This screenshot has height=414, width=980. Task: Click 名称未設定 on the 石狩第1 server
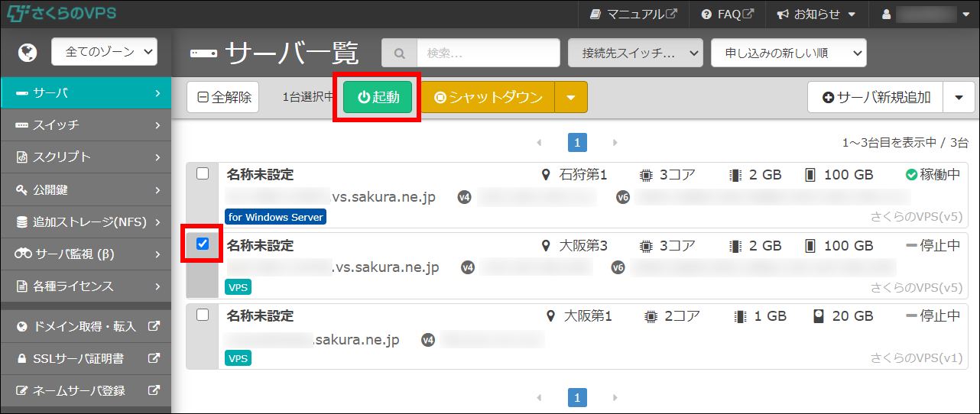pos(260,175)
